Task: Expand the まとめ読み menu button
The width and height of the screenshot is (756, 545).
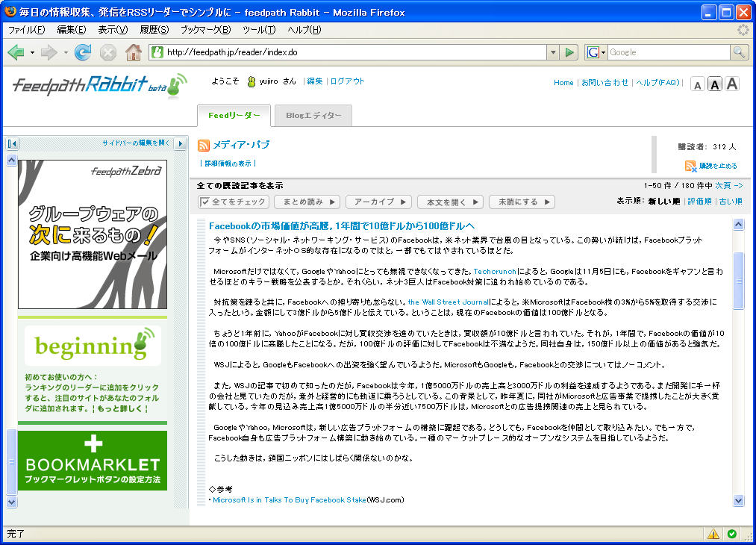Action: pos(307,202)
